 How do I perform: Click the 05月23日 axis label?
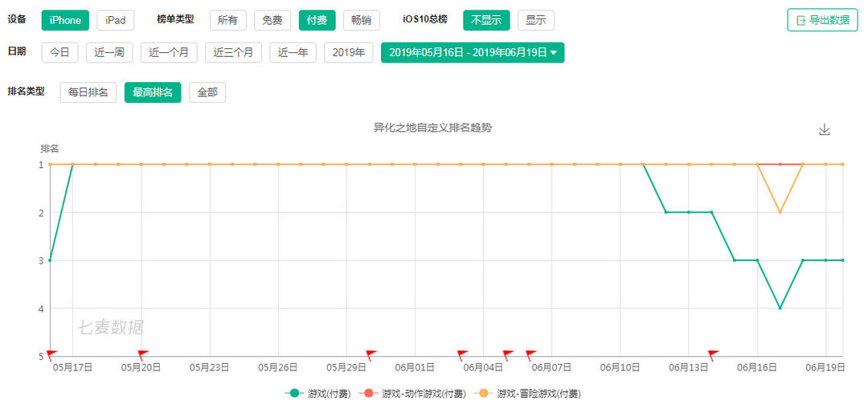209,366
